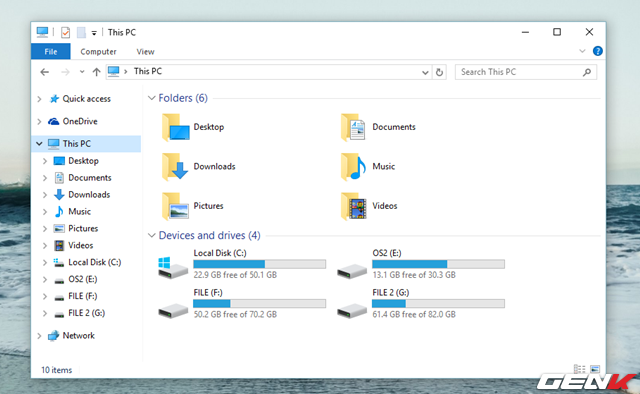Select Network in the navigation pane
640x394 pixels.
click(78, 336)
